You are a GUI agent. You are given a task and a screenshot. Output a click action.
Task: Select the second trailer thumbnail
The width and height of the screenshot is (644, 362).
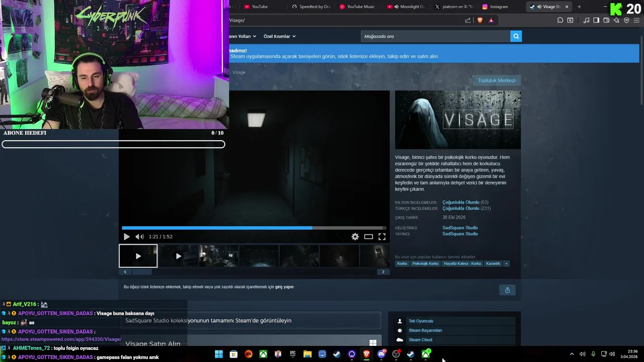178,256
